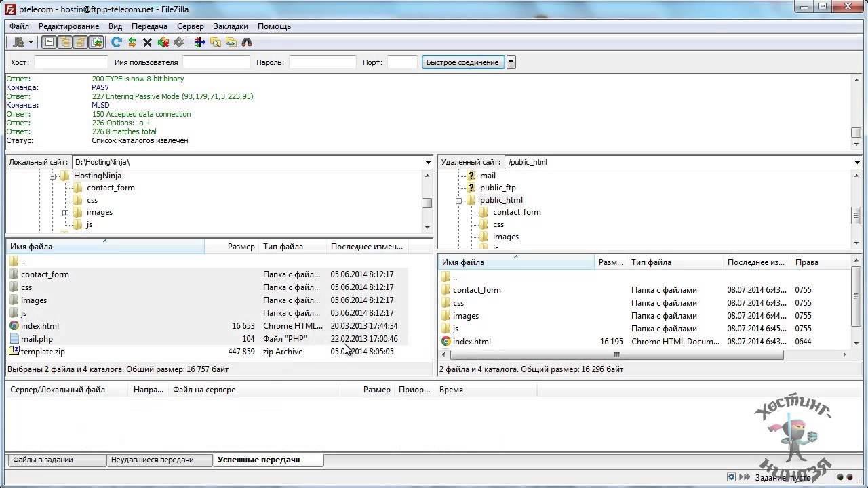Click the Хост input field
The image size is (868, 488).
point(71,62)
